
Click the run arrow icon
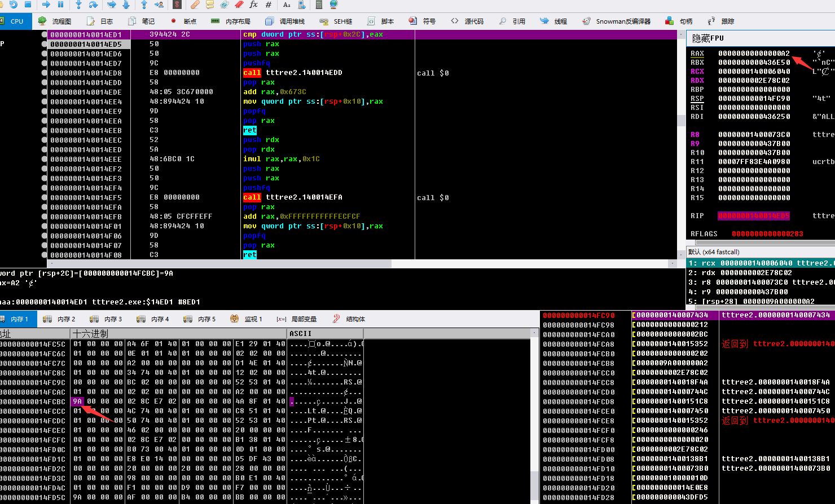point(46,5)
